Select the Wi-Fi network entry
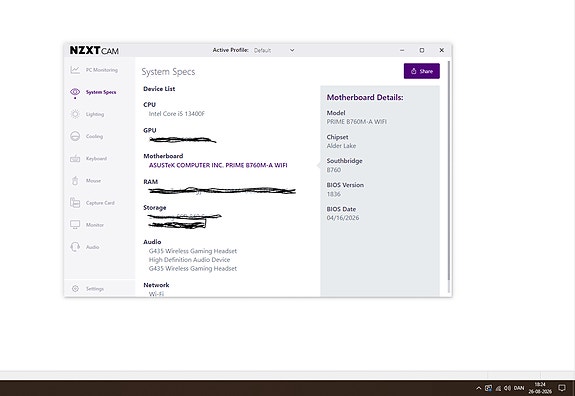 pyautogui.click(x=156, y=294)
